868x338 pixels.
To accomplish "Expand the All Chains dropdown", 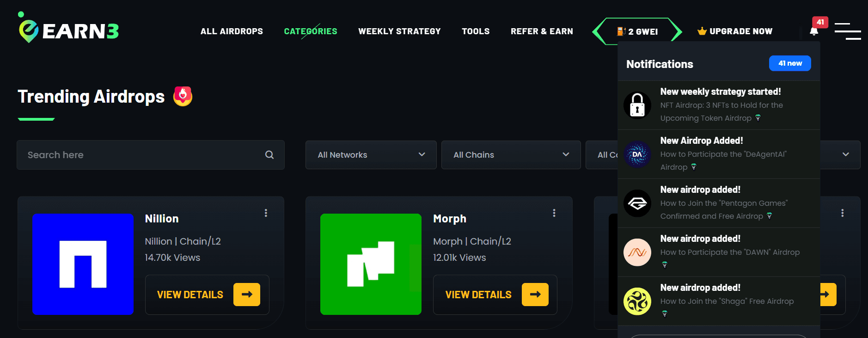I will (511, 155).
